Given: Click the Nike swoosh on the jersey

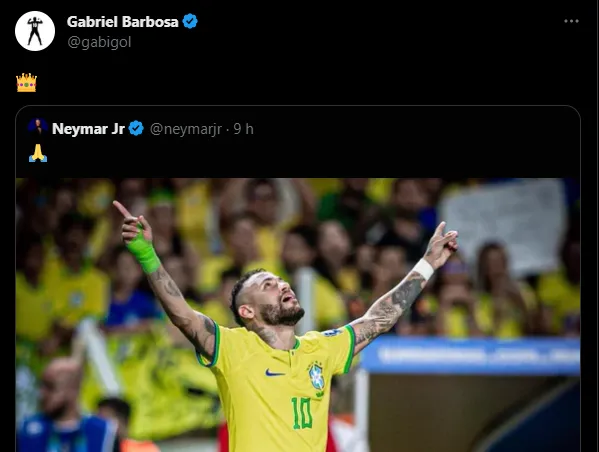Looking at the screenshot, I should pyautogui.click(x=275, y=373).
